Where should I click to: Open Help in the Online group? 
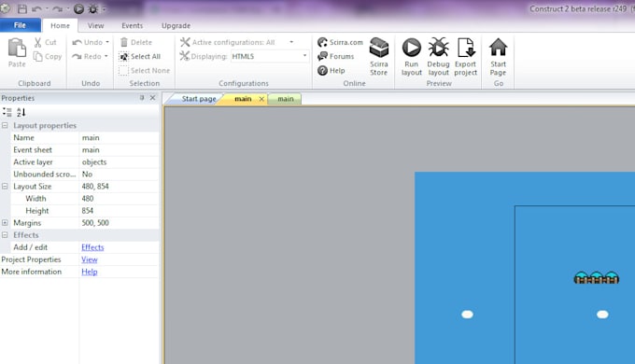[x=332, y=70]
